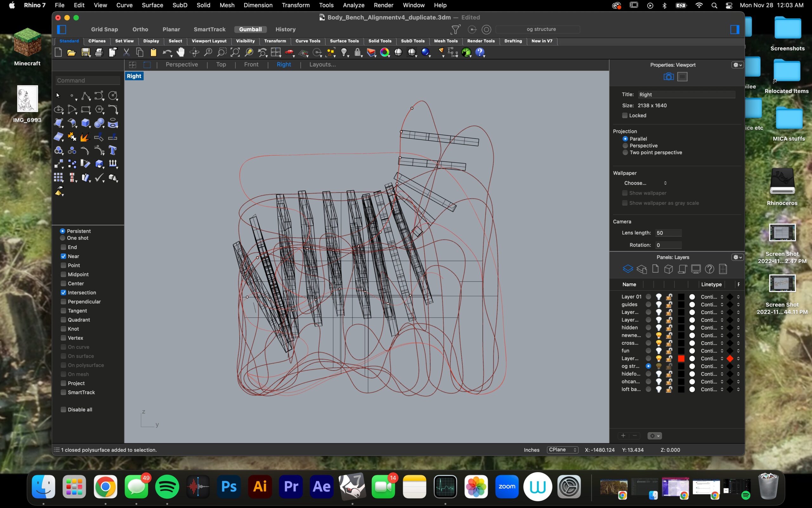
Task: Enable the End object snap
Action: (x=63, y=247)
